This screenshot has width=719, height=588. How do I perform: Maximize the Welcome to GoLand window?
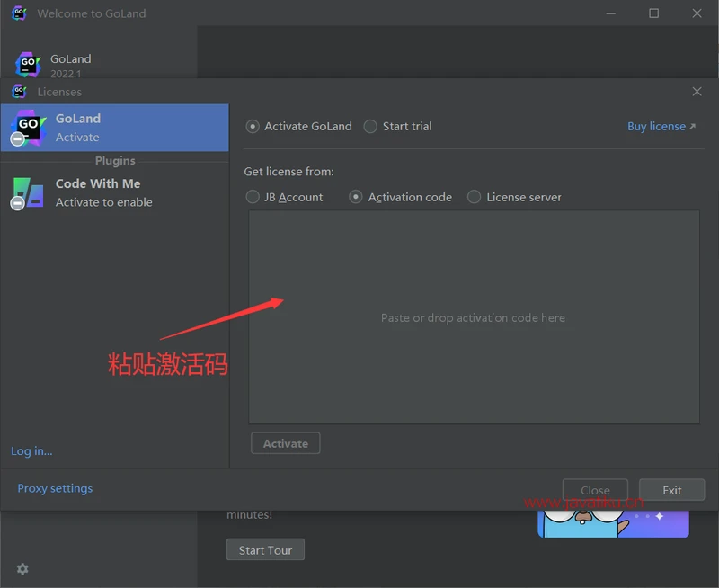point(653,13)
